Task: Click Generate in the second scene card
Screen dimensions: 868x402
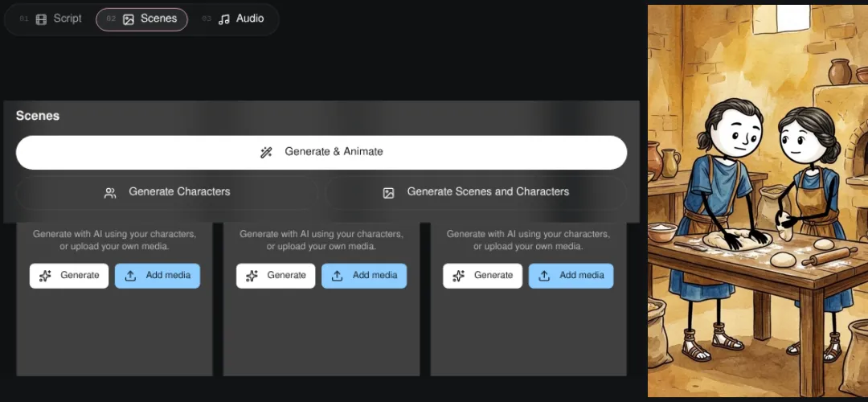Action: (x=276, y=276)
